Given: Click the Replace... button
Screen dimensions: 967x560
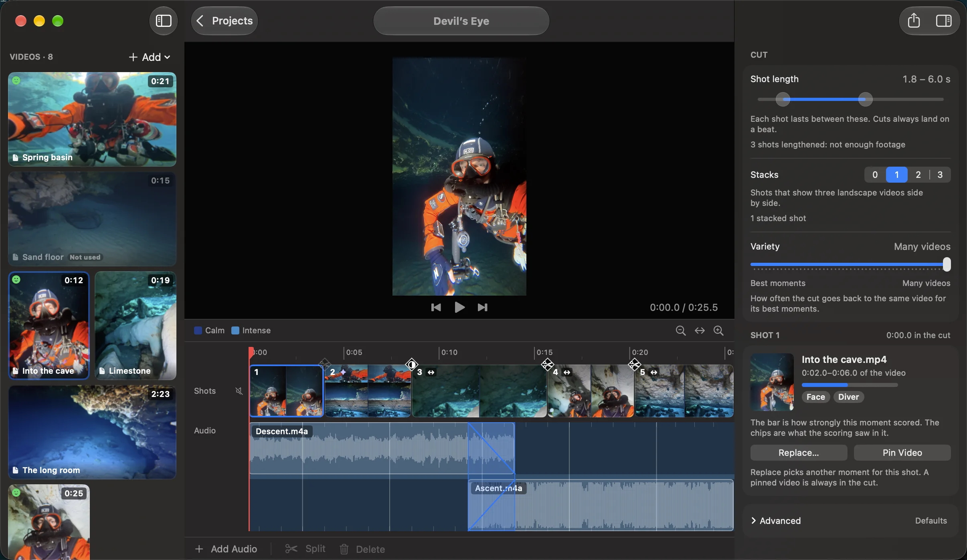Looking at the screenshot, I should [799, 453].
